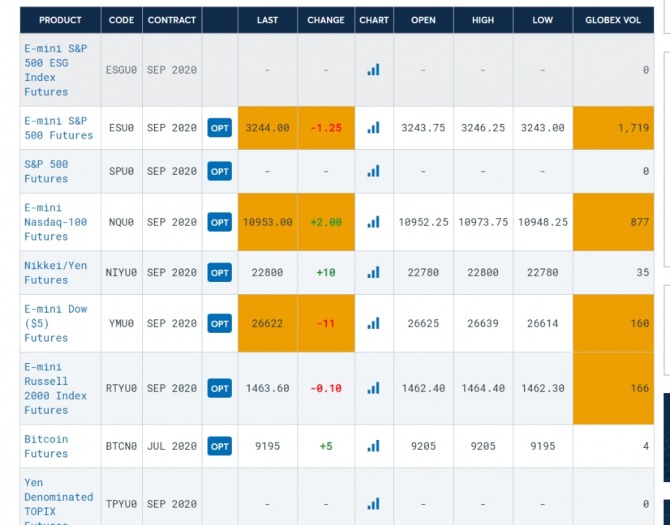Click the LOW column header
670x525 pixels.
pyautogui.click(x=543, y=20)
